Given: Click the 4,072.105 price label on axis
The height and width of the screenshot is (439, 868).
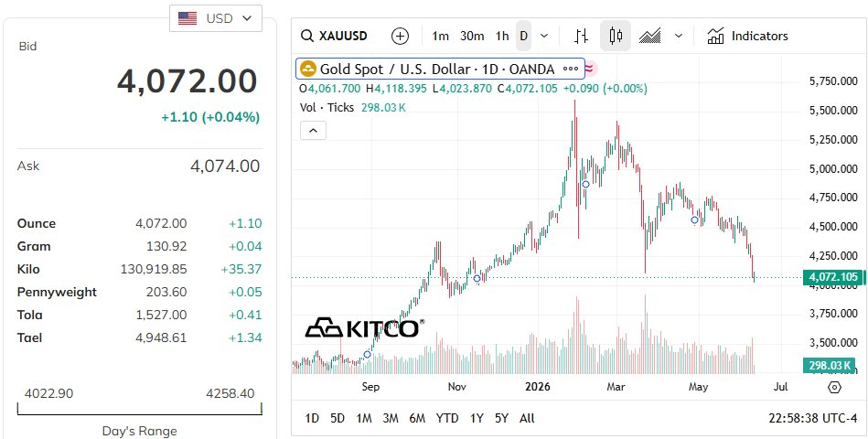Looking at the screenshot, I should pyautogui.click(x=832, y=277).
